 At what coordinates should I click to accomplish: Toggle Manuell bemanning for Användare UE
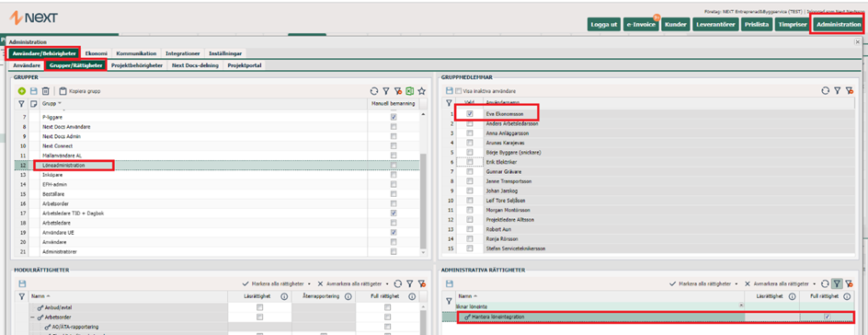tap(394, 233)
